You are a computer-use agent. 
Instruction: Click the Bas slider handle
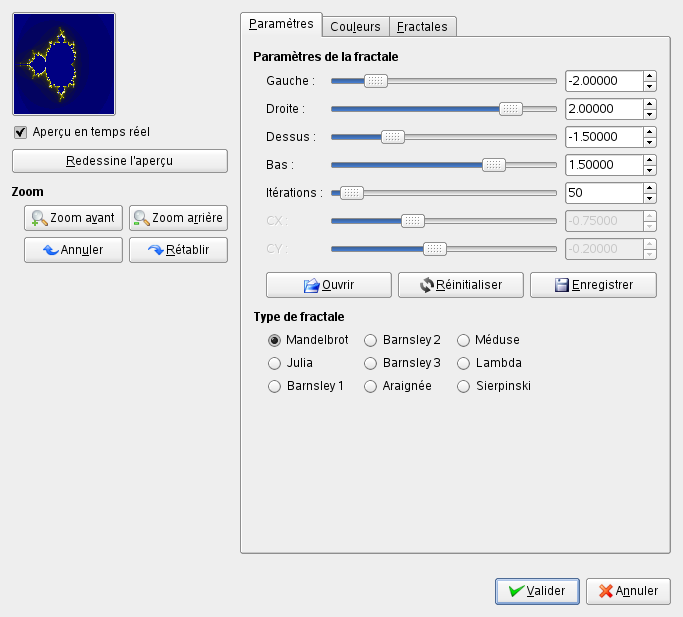pos(494,165)
